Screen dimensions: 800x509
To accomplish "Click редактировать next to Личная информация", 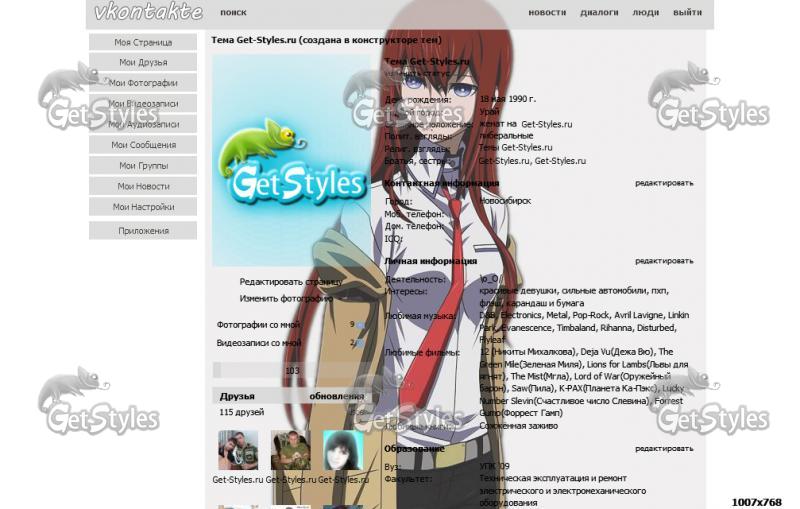I will coord(664,261).
